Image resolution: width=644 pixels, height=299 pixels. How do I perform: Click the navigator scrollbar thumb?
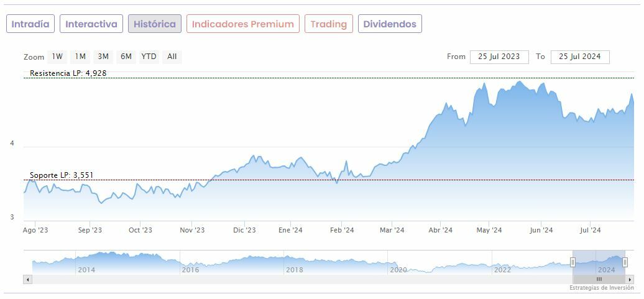[599, 280]
